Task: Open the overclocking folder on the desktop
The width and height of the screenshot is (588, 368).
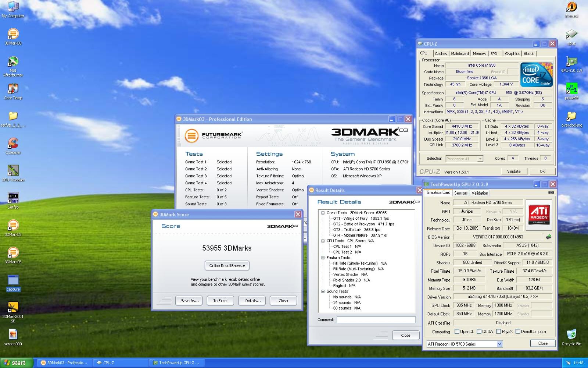Action: tap(571, 118)
